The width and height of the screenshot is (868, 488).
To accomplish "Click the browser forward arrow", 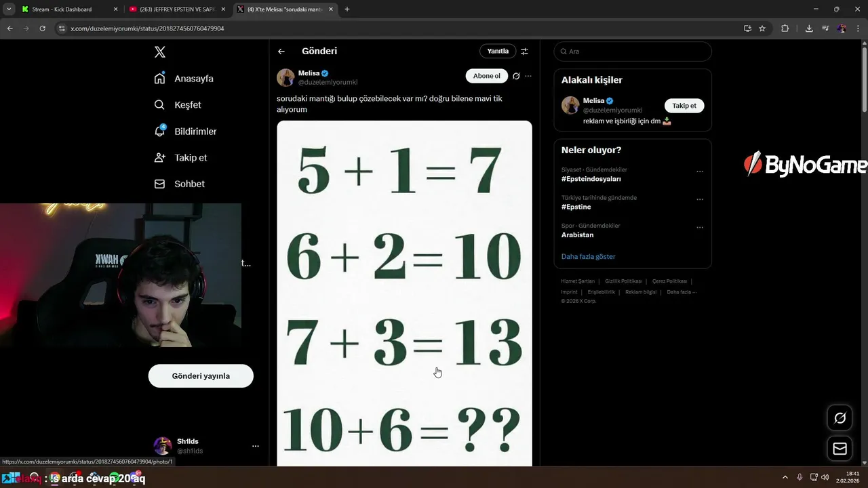I will [26, 28].
